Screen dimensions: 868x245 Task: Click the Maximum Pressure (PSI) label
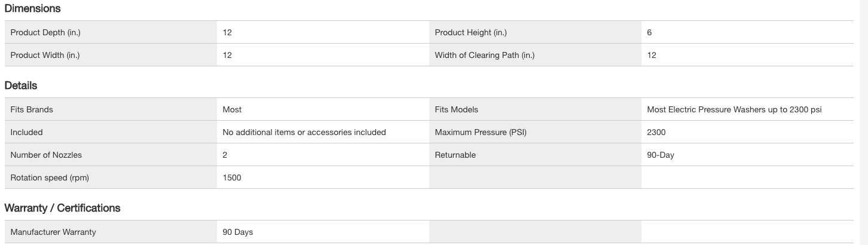point(480,132)
